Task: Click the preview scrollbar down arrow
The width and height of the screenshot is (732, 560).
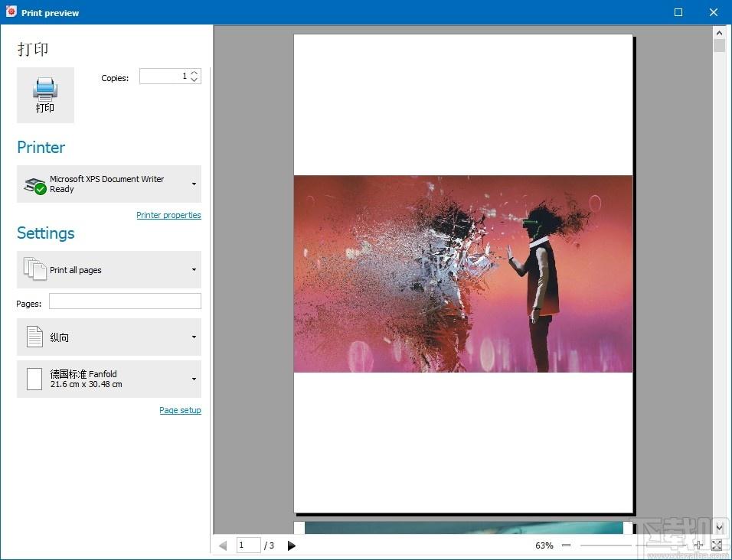Action: point(720,527)
